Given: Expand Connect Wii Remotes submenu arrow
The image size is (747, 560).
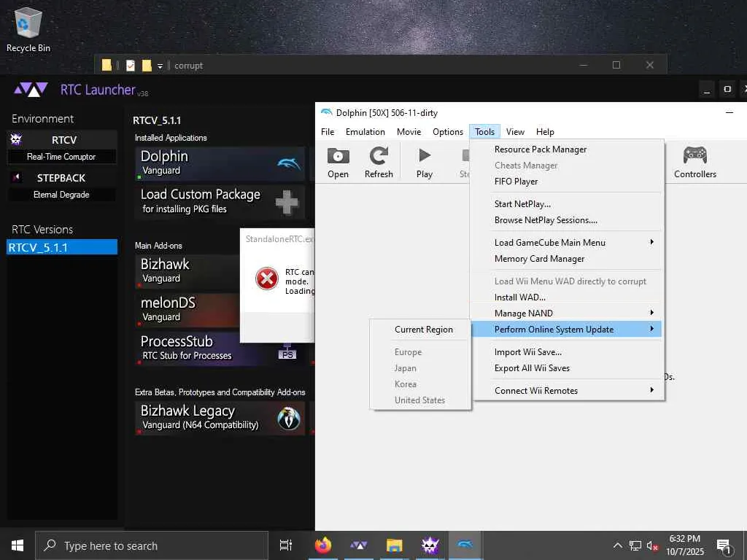Looking at the screenshot, I should 651,390.
